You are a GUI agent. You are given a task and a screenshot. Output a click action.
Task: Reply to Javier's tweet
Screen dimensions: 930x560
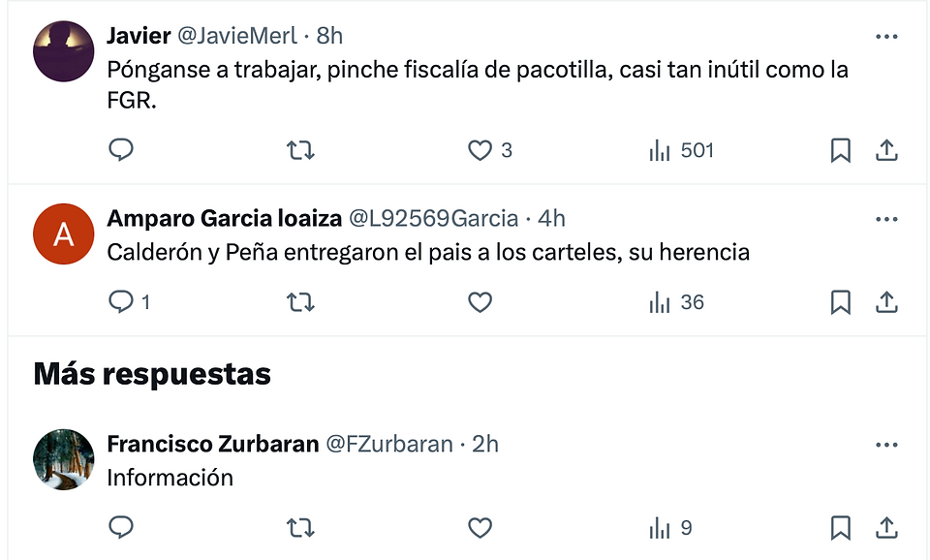pos(121,150)
